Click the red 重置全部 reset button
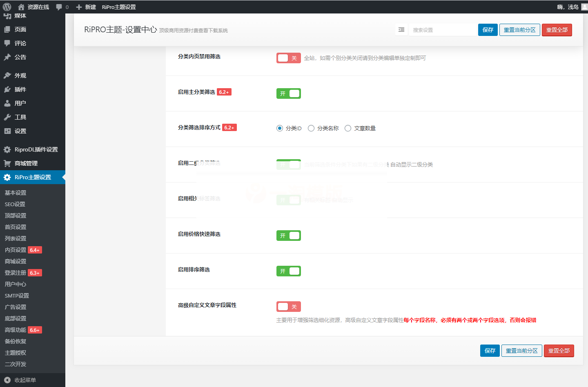588x387 pixels. coord(557,30)
